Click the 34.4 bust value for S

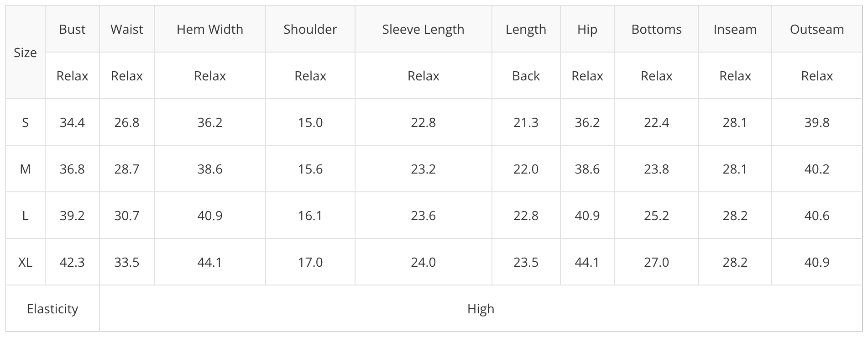click(x=72, y=122)
